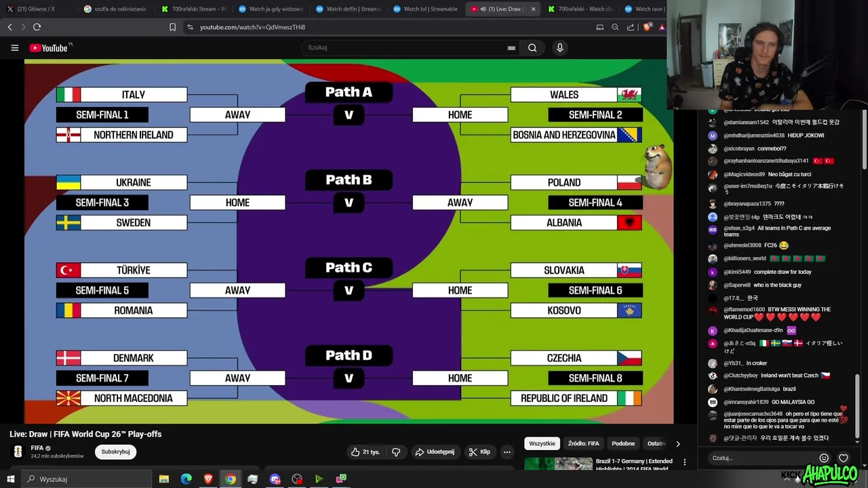Dislike the video with thumbs-down
This screenshot has width=868, height=488.
tap(396, 452)
